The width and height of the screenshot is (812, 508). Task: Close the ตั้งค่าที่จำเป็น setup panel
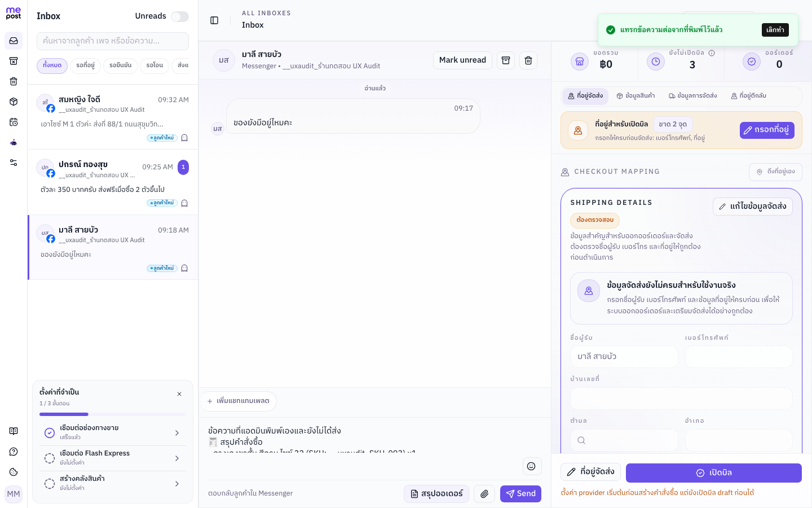(x=179, y=394)
